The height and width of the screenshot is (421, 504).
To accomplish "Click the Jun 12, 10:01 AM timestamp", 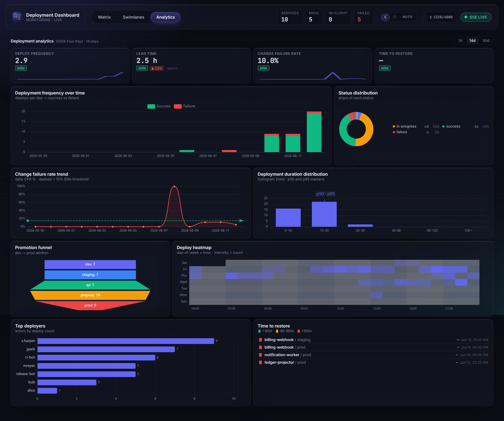I will click(x=475, y=340).
